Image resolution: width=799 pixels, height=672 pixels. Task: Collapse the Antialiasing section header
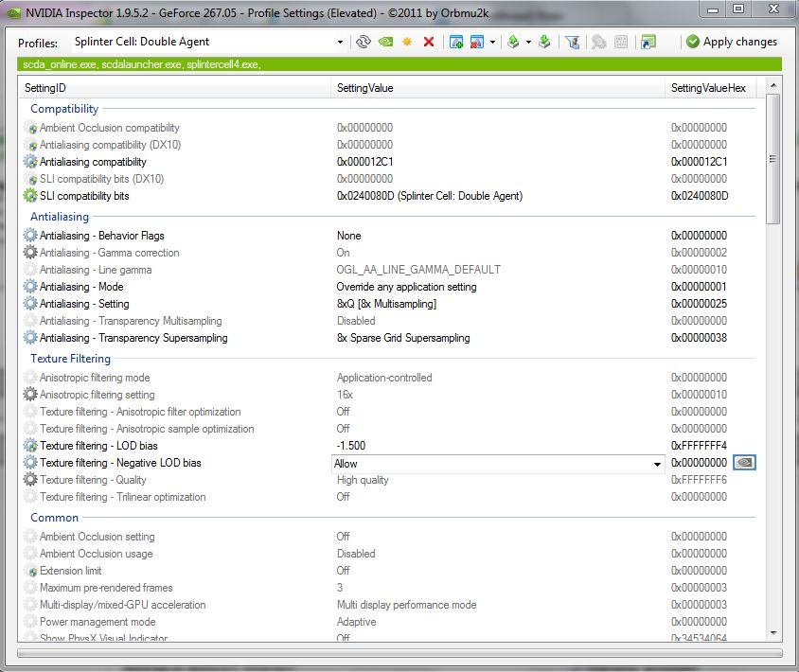60,217
